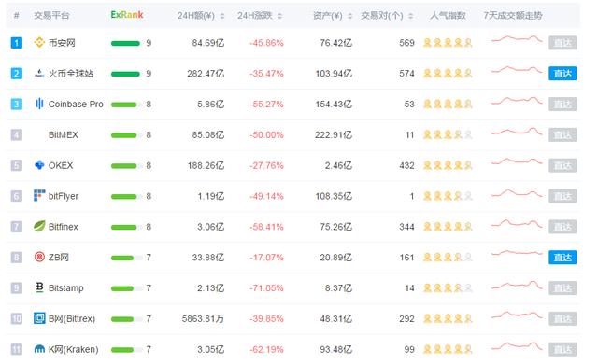Click the Bittrex logo icon
The width and height of the screenshot is (598, 364).
click(39, 318)
